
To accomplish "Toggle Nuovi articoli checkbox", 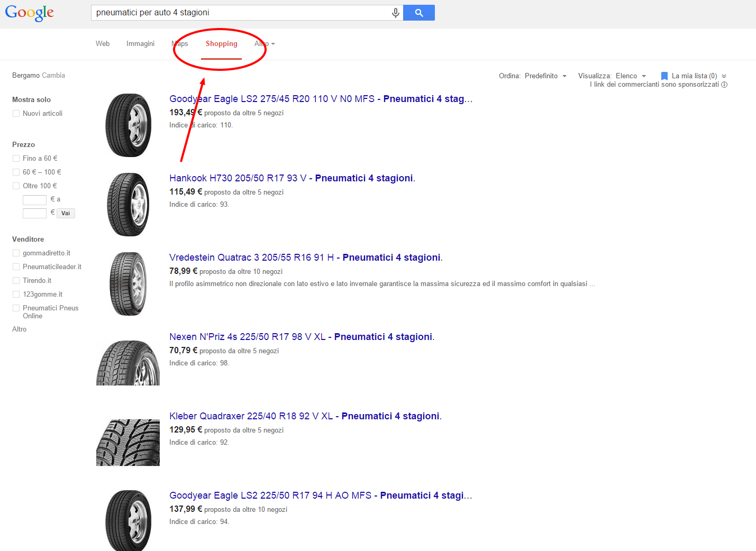I will (16, 114).
